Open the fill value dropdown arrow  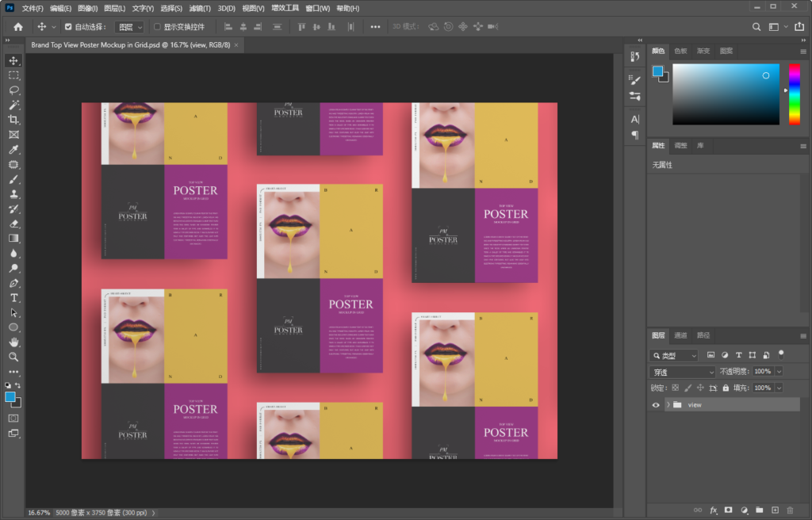[779, 388]
